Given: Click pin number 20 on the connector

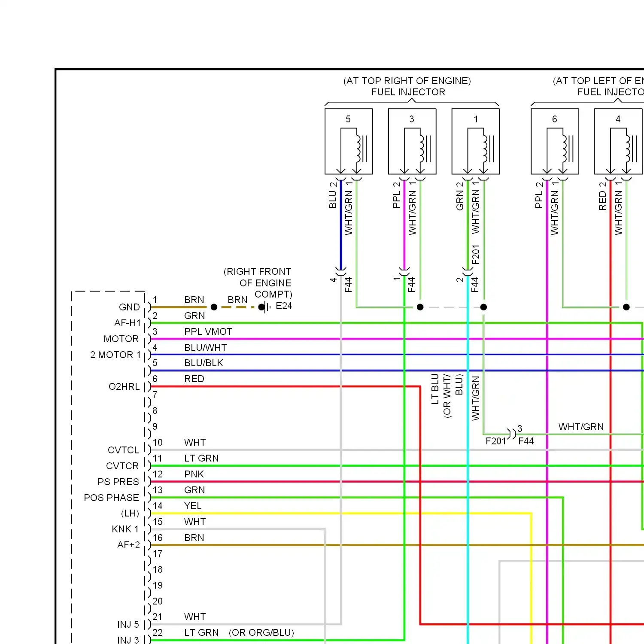Looking at the screenshot, I should point(158,601).
